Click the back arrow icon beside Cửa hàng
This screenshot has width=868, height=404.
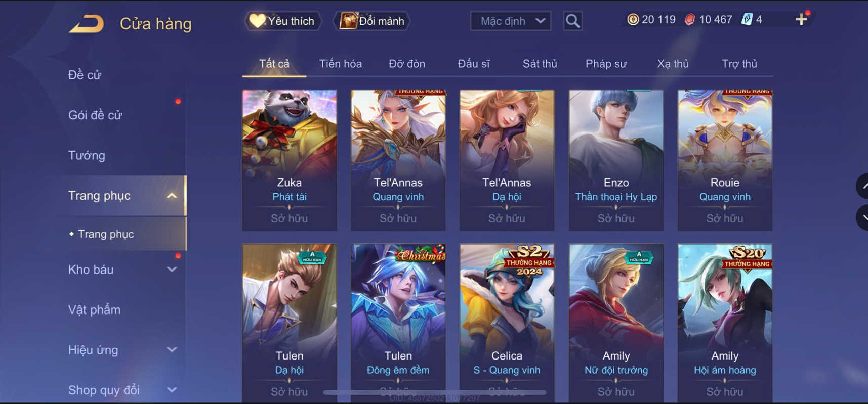[x=86, y=24]
